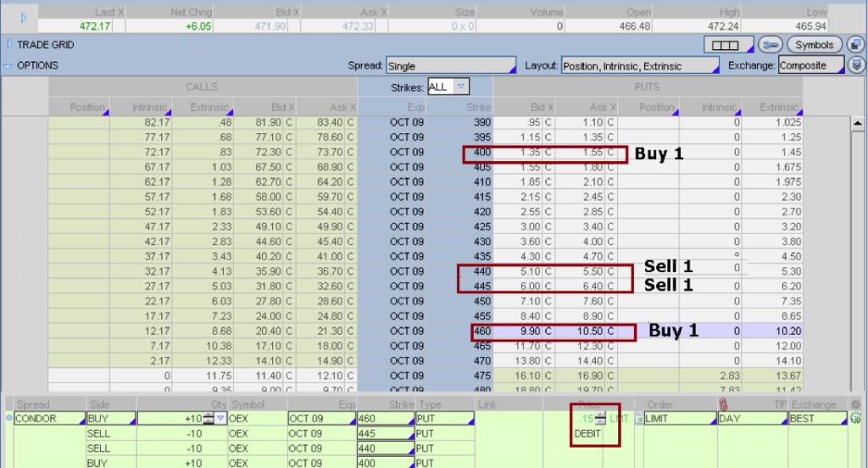Click the Net Chng value +6.05
The image size is (868, 468).
(198, 26)
